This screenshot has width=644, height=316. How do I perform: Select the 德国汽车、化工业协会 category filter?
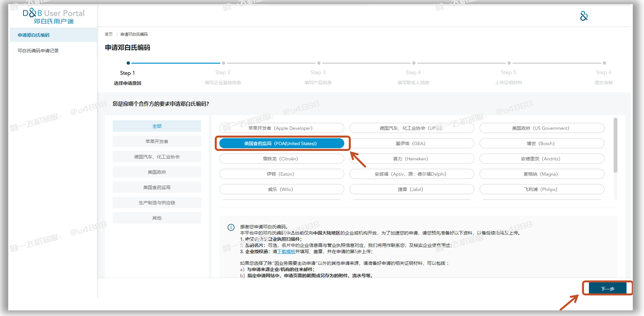(157, 157)
